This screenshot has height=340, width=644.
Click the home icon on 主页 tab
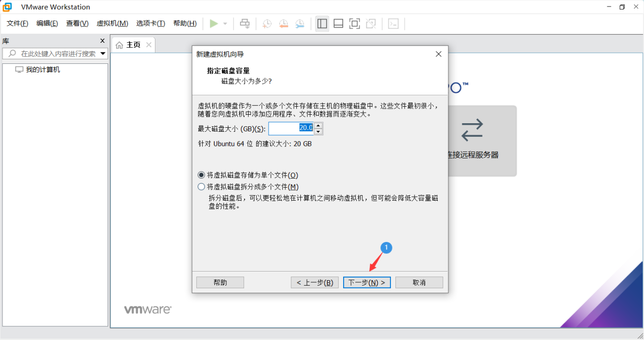(119, 45)
